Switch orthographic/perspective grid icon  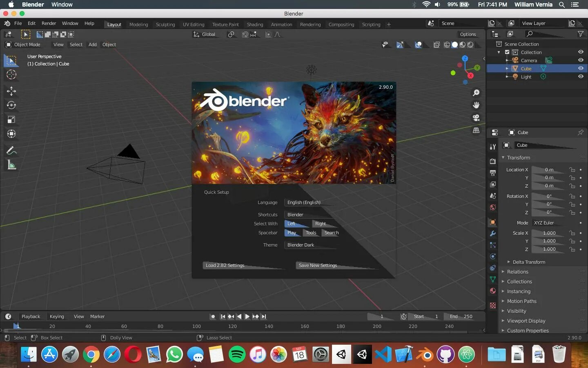476,130
